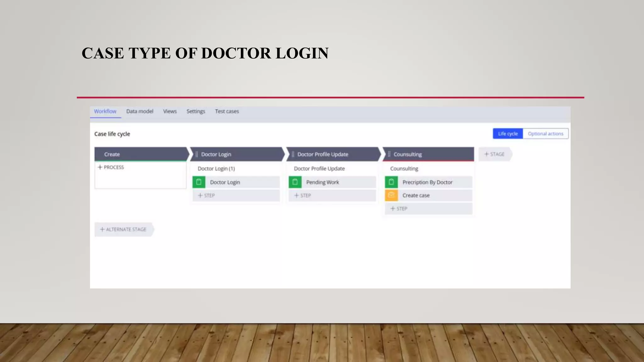Open the Data model tab
Viewport: 644px width, 362px height.
tap(140, 111)
